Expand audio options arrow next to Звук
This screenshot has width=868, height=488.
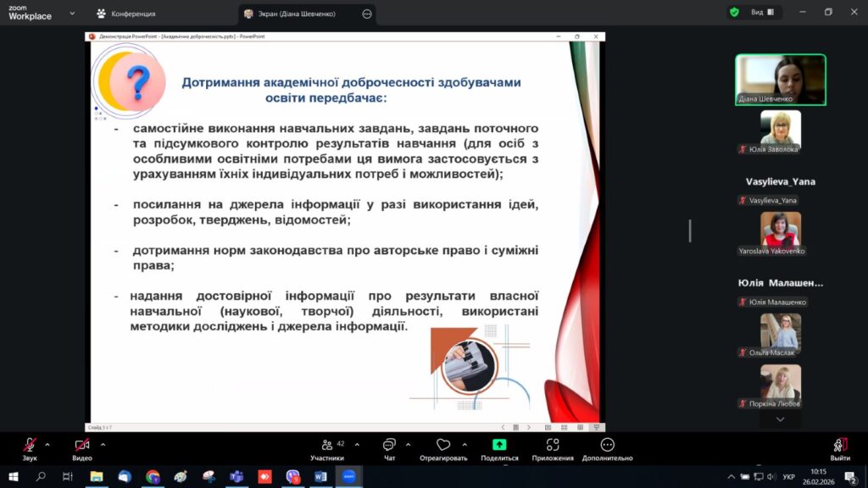47,444
